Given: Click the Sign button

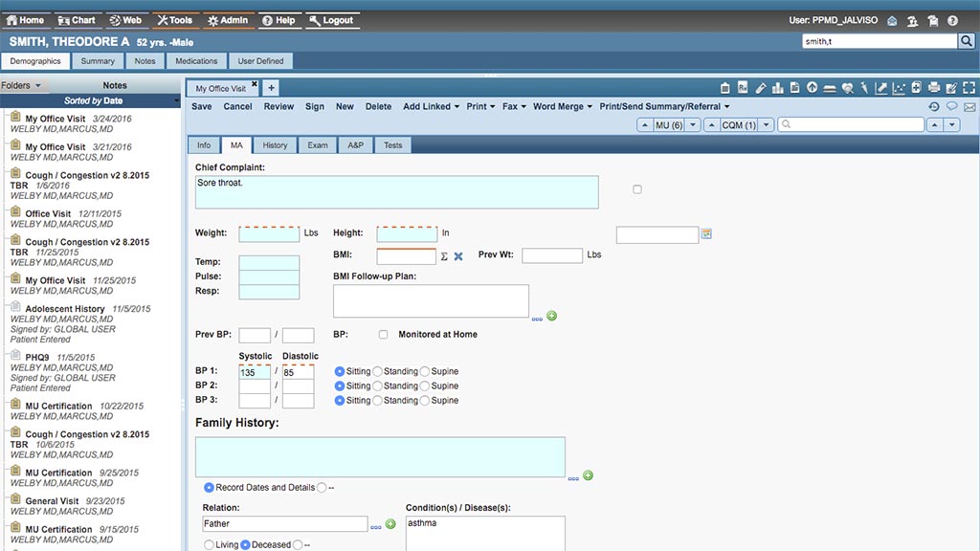Looking at the screenshot, I should pyautogui.click(x=314, y=107).
